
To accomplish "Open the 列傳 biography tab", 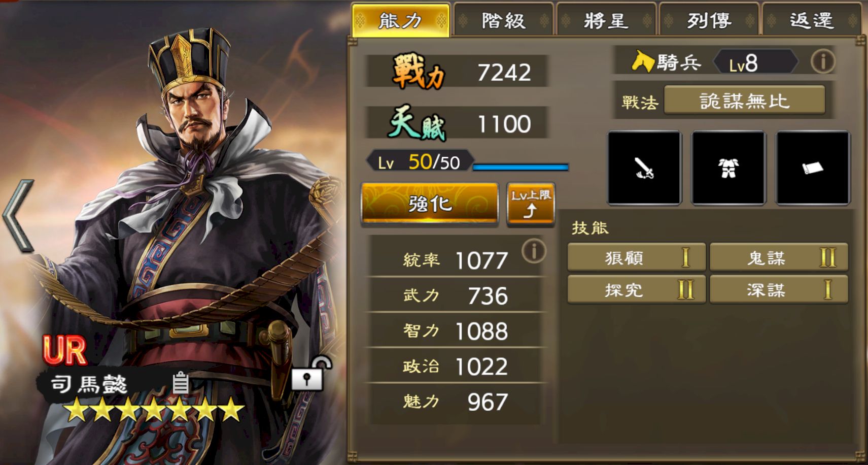I will 709,20.
